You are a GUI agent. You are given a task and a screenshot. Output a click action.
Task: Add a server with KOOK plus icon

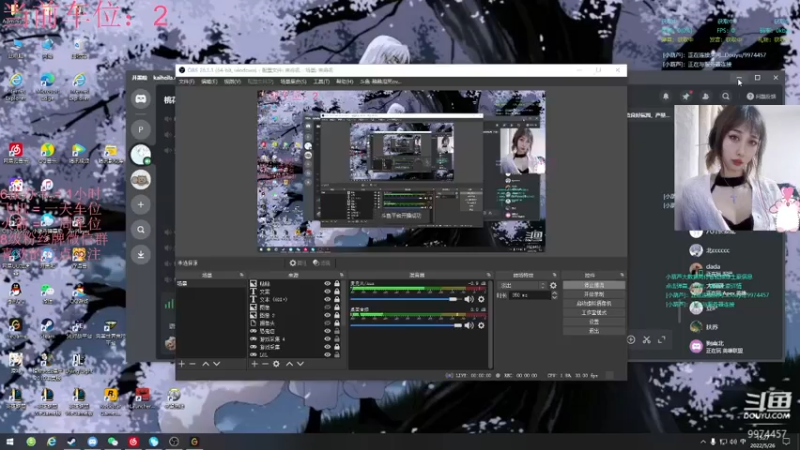click(141, 205)
